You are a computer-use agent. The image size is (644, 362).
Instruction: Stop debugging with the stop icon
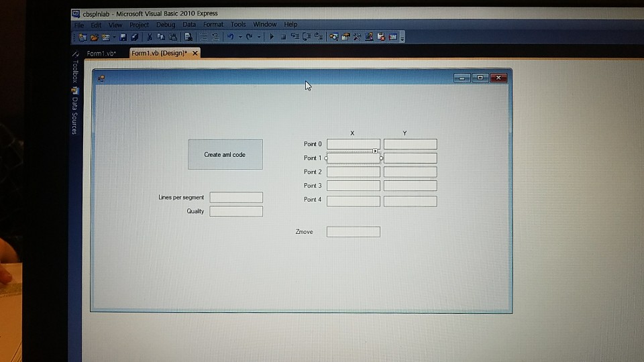(x=283, y=37)
